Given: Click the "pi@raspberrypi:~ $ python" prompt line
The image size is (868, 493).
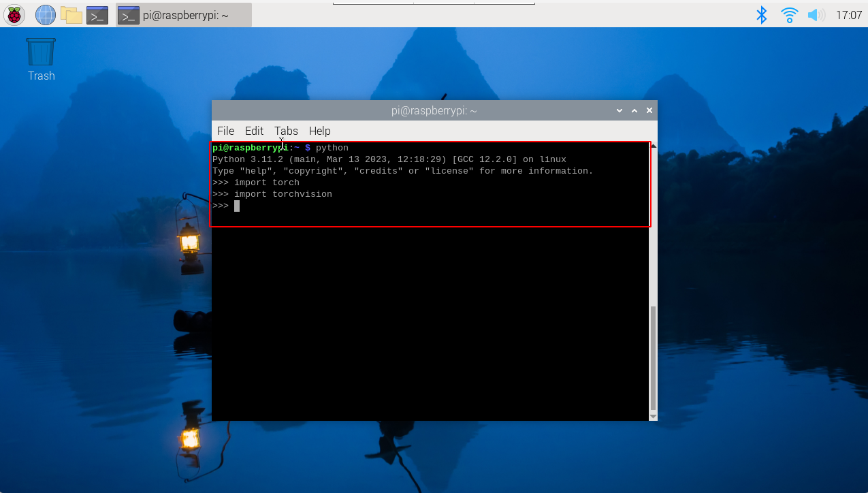Looking at the screenshot, I should 280,148.
